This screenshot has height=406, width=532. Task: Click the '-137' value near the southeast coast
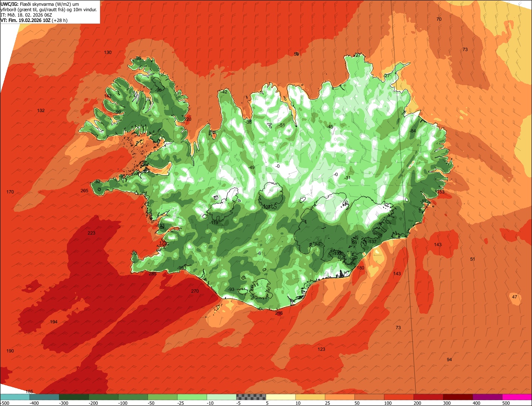(372, 242)
